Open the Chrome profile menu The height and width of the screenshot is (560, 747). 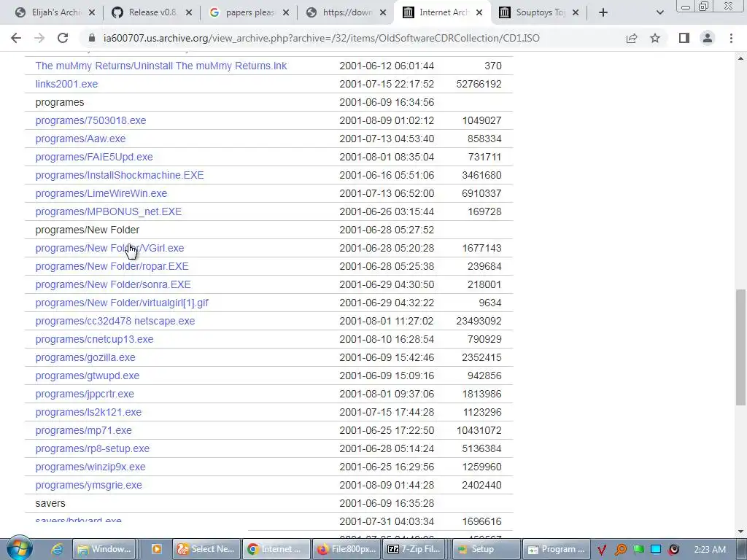[708, 38]
